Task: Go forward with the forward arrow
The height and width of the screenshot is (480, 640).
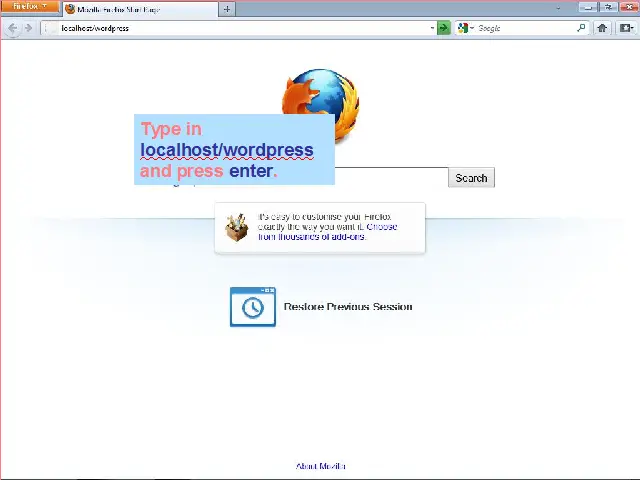Action: click(x=29, y=28)
